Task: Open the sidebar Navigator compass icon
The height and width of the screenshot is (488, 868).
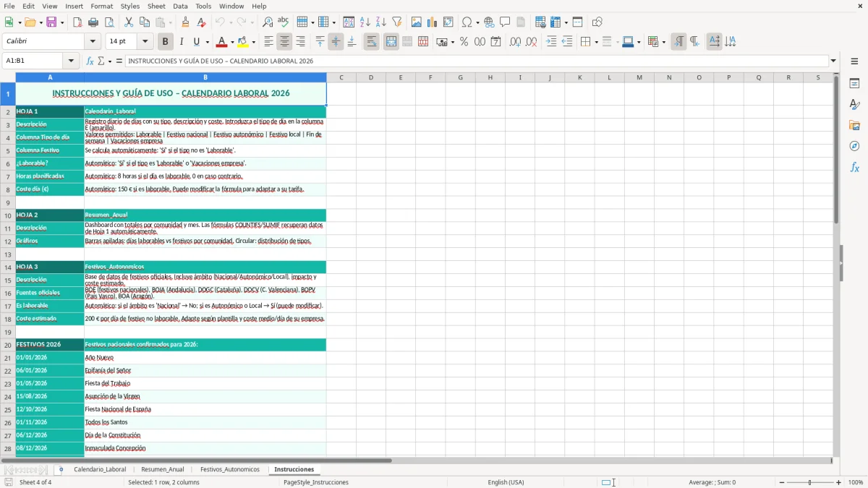Action: (x=854, y=146)
